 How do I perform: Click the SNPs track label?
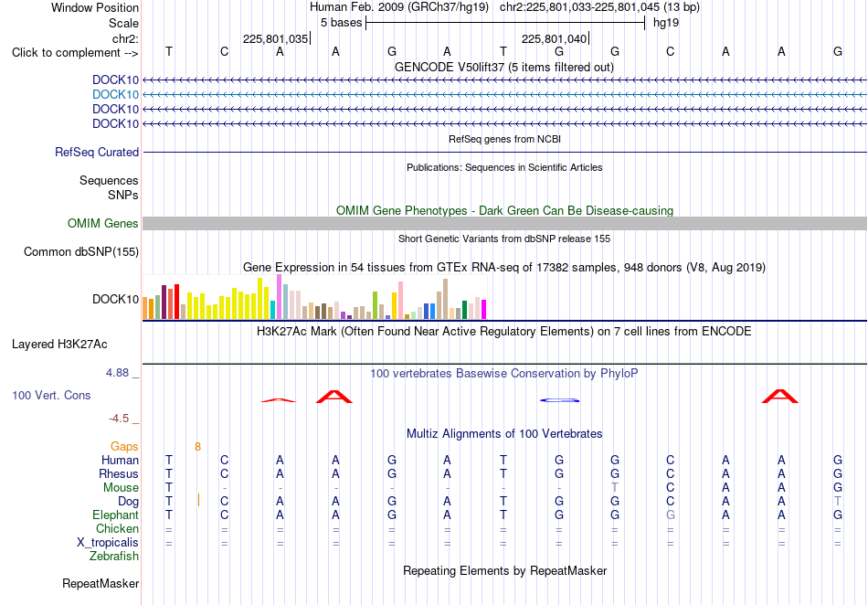click(x=123, y=195)
